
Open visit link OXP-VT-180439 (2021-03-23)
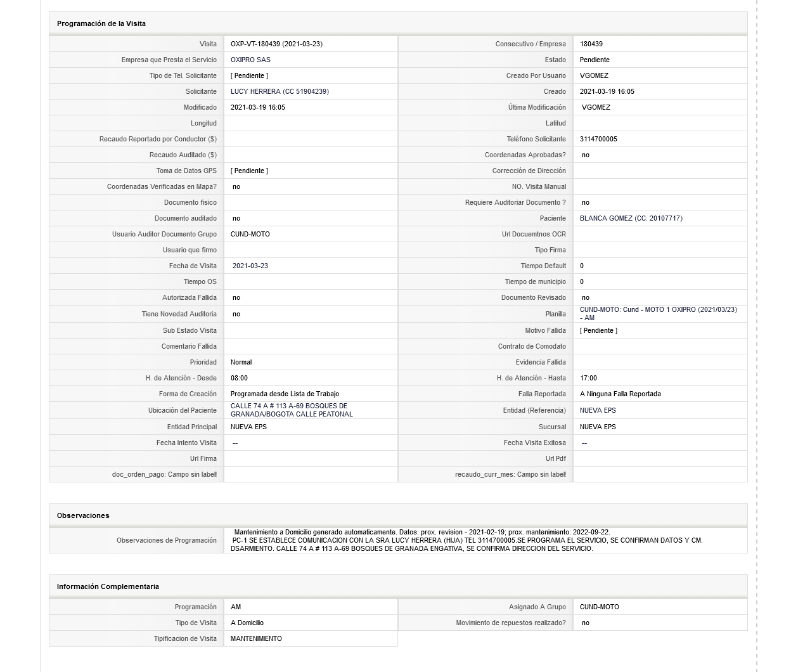pos(276,44)
